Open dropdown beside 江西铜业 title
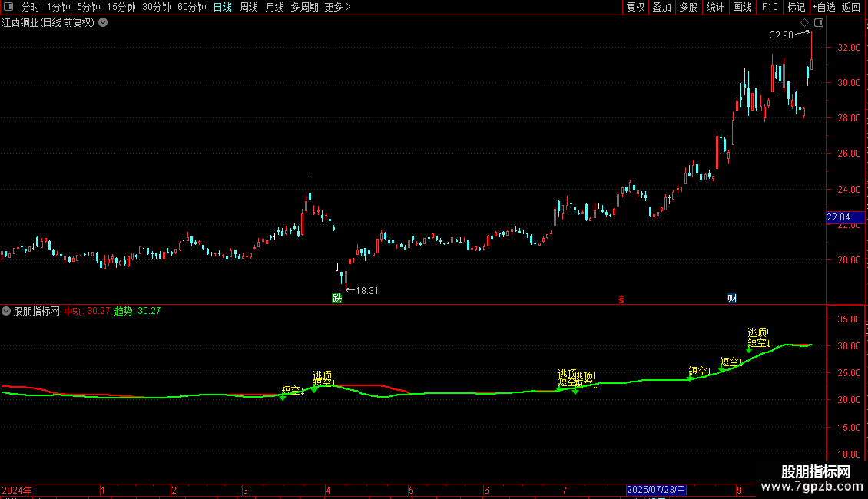The height and width of the screenshot is (499, 868). [x=103, y=23]
